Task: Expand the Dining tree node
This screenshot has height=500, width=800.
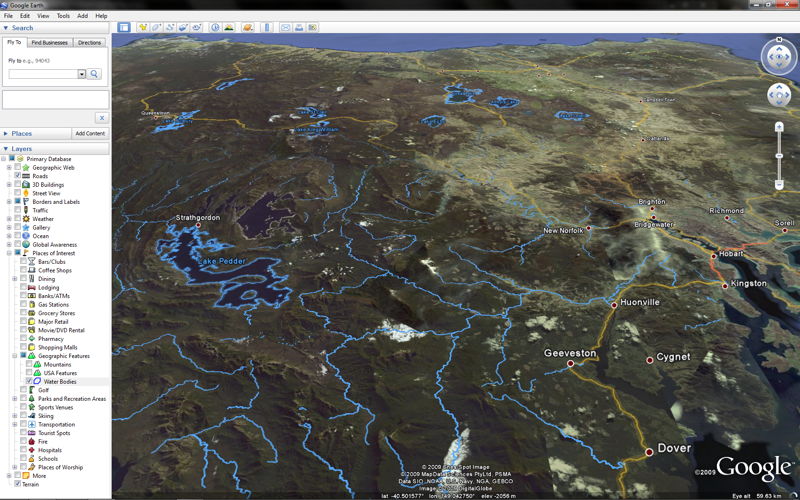Action: (15, 279)
